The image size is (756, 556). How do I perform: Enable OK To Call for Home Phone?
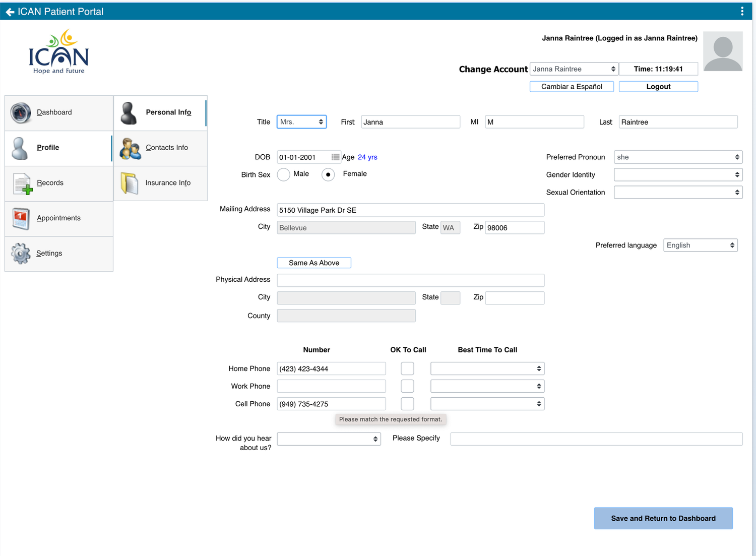point(407,368)
